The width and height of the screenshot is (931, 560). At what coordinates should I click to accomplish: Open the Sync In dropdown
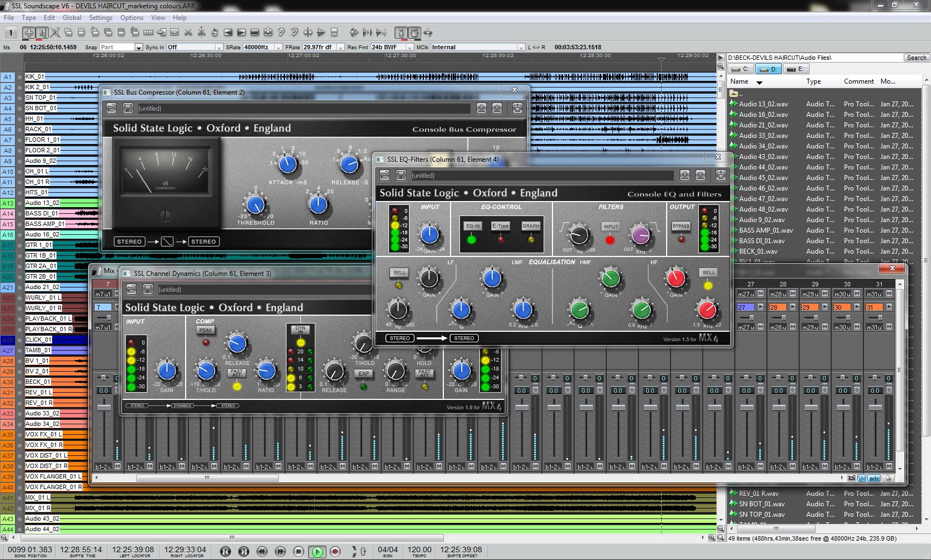[219, 47]
